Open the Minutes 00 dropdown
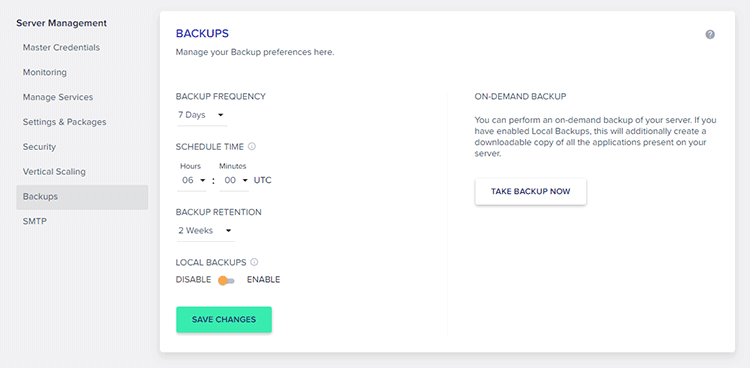 (x=234, y=181)
